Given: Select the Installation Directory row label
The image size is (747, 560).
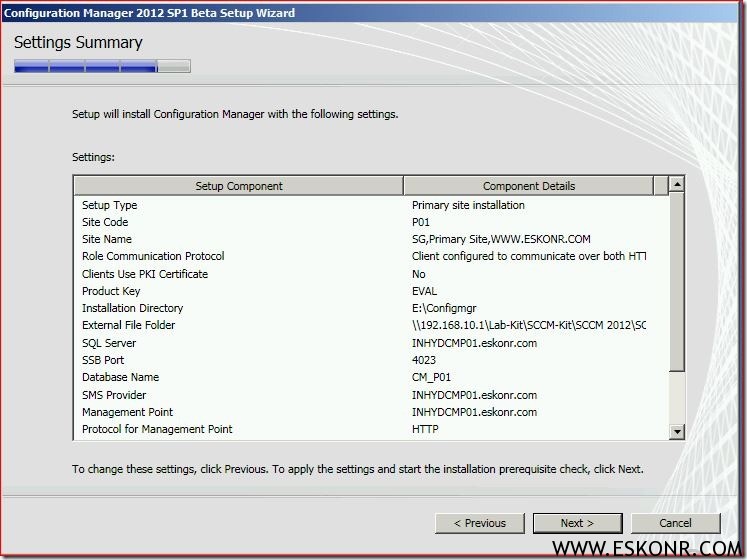Looking at the screenshot, I should [x=132, y=308].
